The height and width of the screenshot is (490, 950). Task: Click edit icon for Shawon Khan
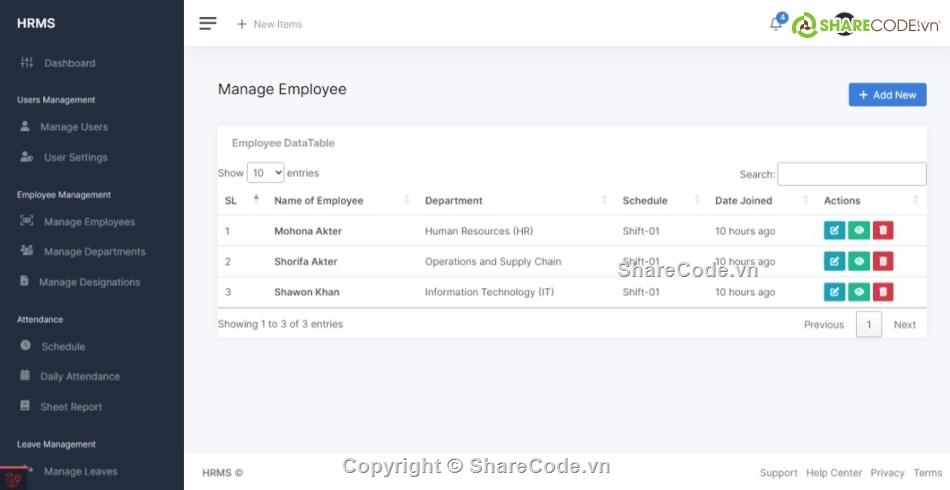point(834,292)
